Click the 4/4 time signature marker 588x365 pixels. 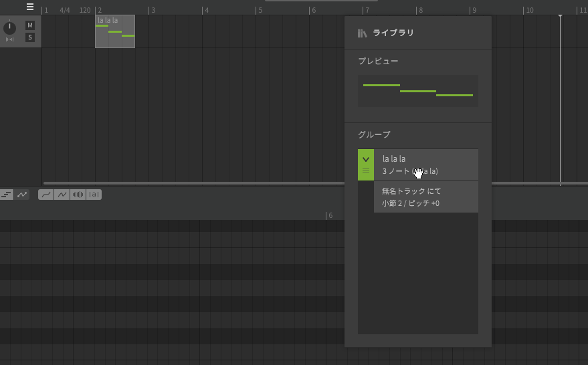(x=65, y=11)
